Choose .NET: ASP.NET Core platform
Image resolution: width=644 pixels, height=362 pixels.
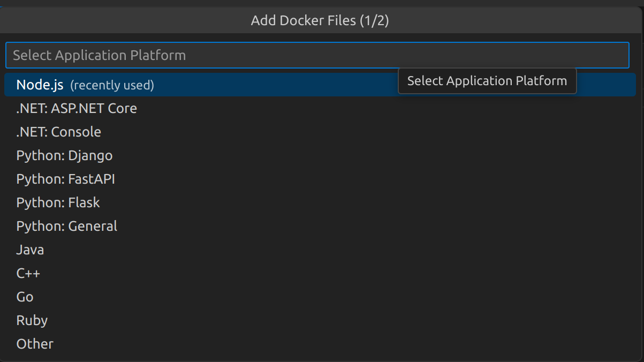[77, 108]
